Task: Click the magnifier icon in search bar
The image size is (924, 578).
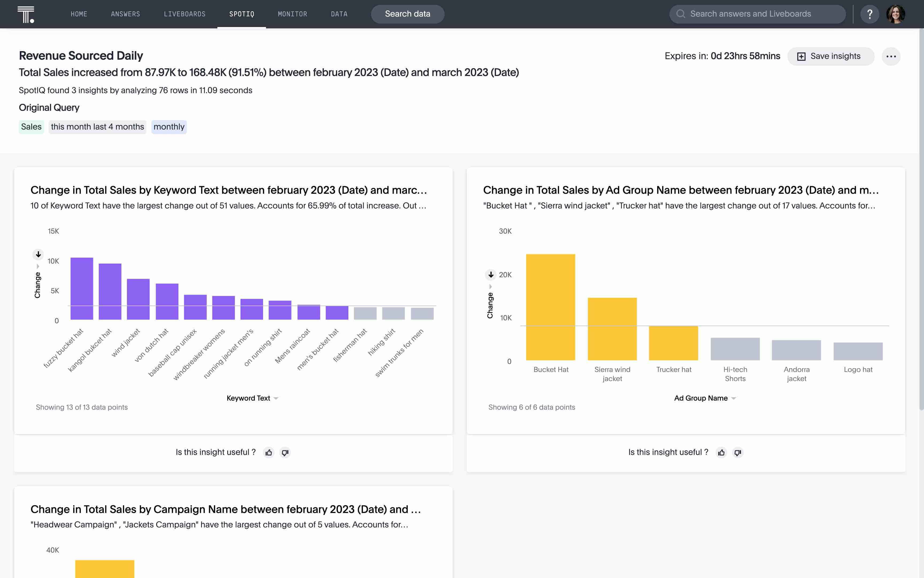Action: coord(680,14)
